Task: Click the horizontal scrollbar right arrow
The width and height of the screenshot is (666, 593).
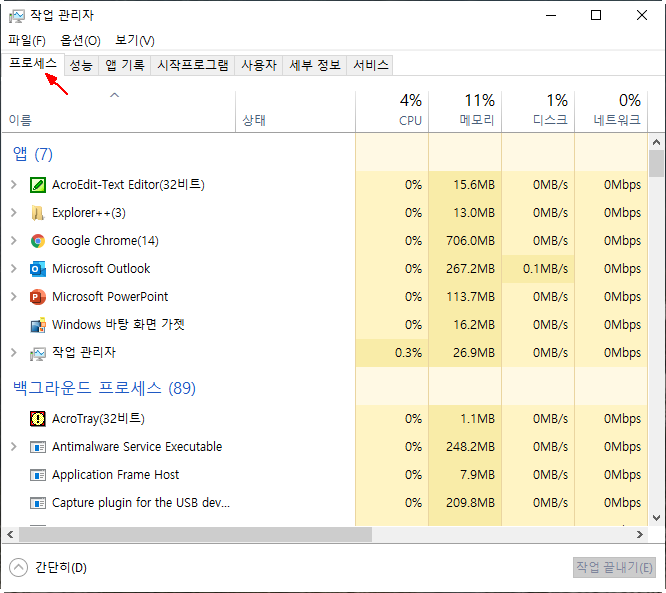Action: [640, 534]
